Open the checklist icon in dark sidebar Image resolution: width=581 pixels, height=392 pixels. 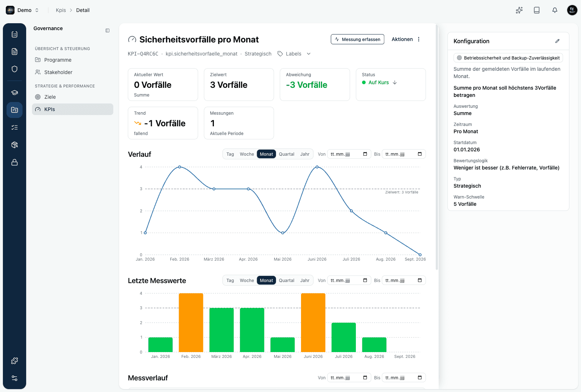(x=15, y=34)
